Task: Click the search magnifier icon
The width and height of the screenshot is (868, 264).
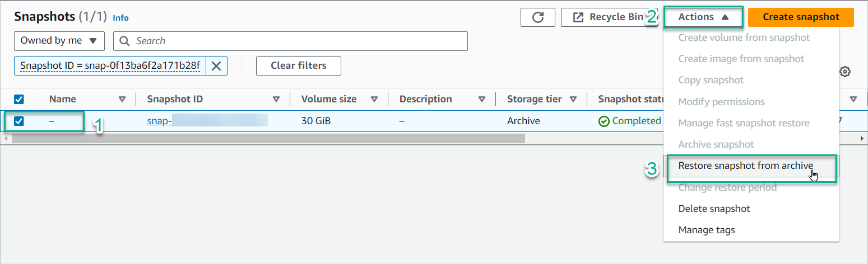Action: coord(126,41)
